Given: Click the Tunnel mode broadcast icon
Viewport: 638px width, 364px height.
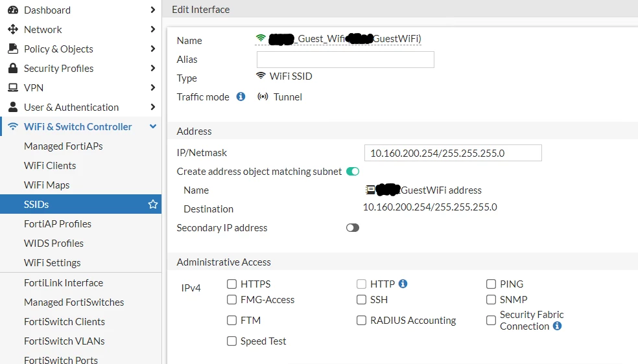Looking at the screenshot, I should tap(263, 97).
